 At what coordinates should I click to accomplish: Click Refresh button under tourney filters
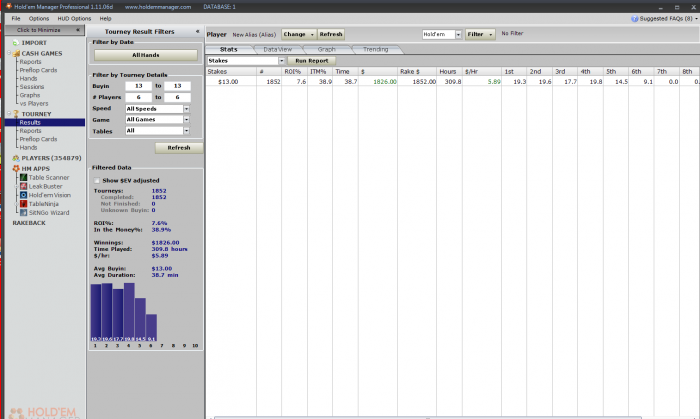click(179, 148)
